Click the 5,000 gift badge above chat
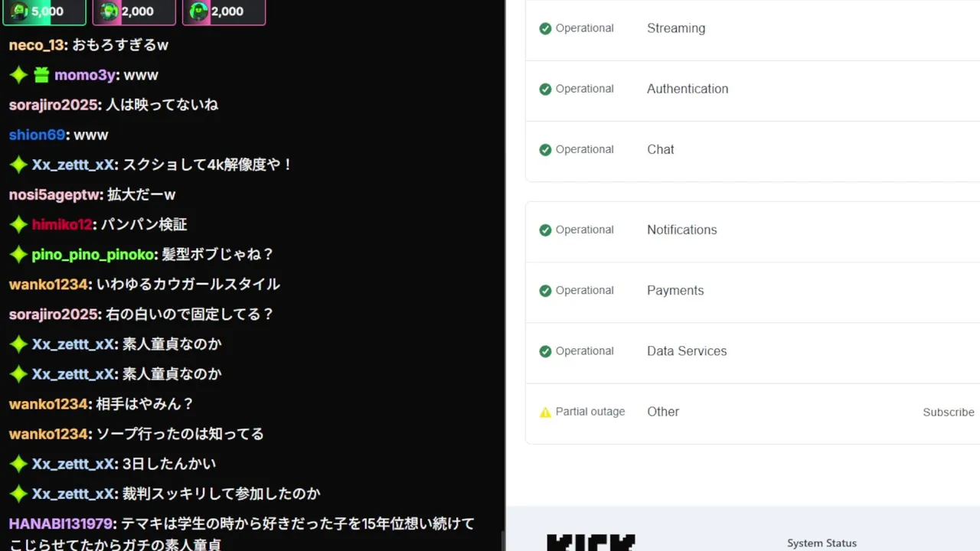This screenshot has width=980, height=551. coord(44,11)
